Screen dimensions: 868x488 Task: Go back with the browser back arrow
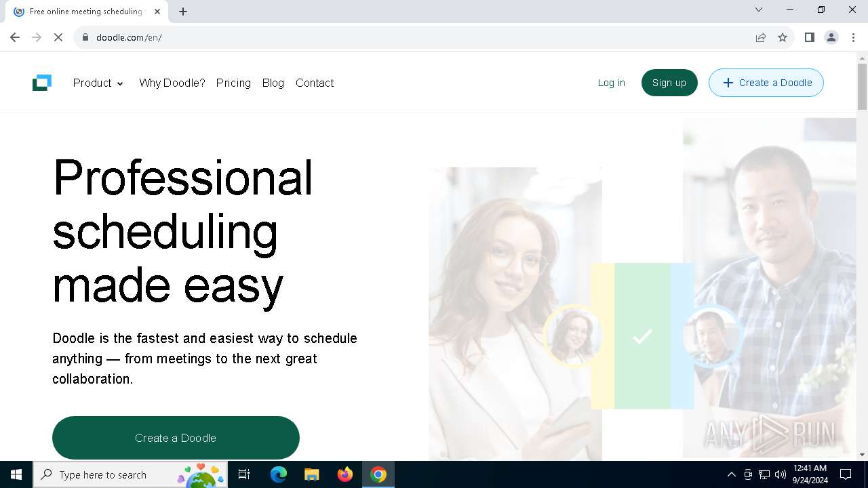click(15, 37)
